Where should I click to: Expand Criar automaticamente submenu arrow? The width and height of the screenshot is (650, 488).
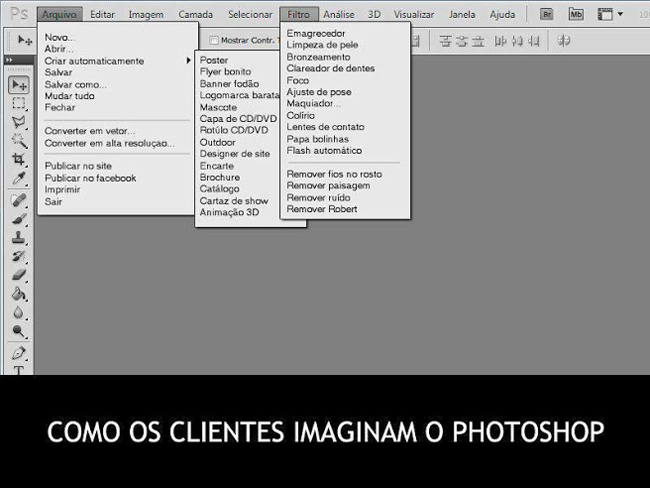(x=189, y=61)
